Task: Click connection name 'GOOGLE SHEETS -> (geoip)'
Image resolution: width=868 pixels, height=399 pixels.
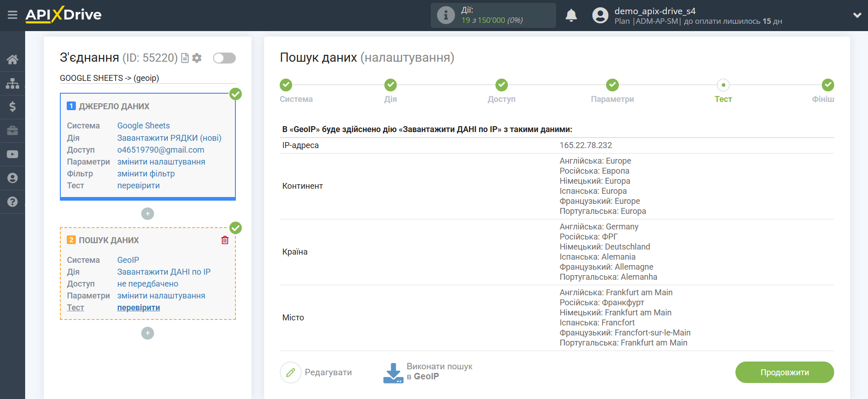Action: pos(109,78)
